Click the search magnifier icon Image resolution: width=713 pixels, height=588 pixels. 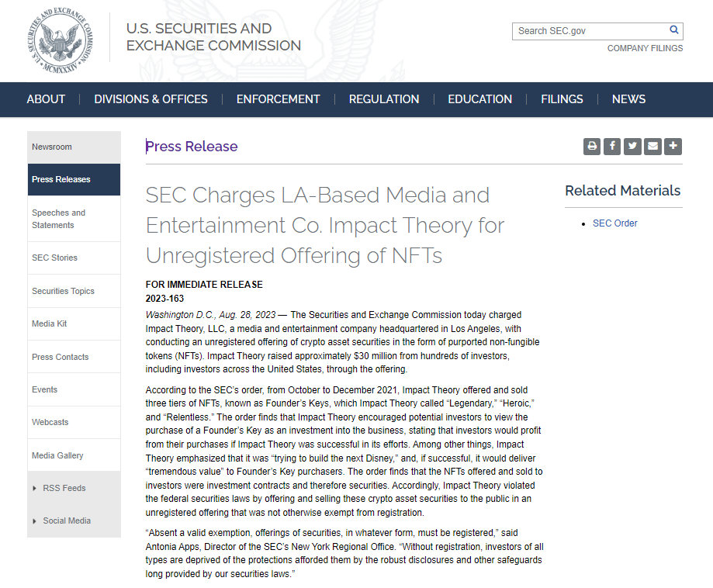pyautogui.click(x=674, y=30)
